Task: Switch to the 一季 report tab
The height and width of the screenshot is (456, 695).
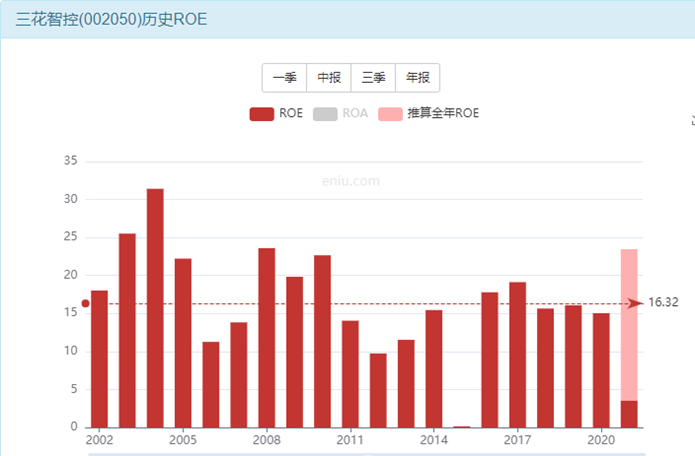Action: [x=284, y=78]
